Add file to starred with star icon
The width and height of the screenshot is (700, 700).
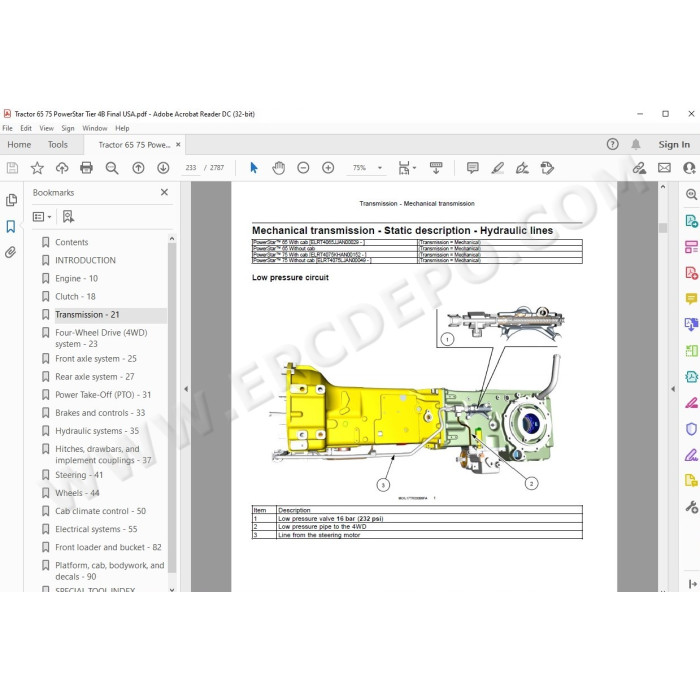click(x=37, y=168)
